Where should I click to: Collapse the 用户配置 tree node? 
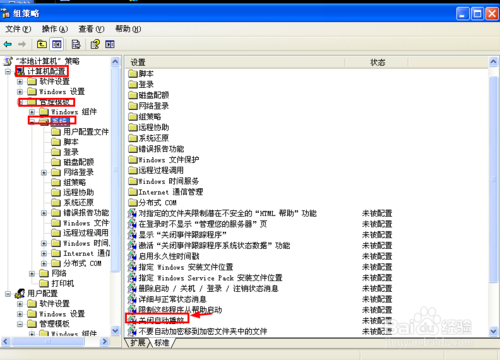point(8,294)
